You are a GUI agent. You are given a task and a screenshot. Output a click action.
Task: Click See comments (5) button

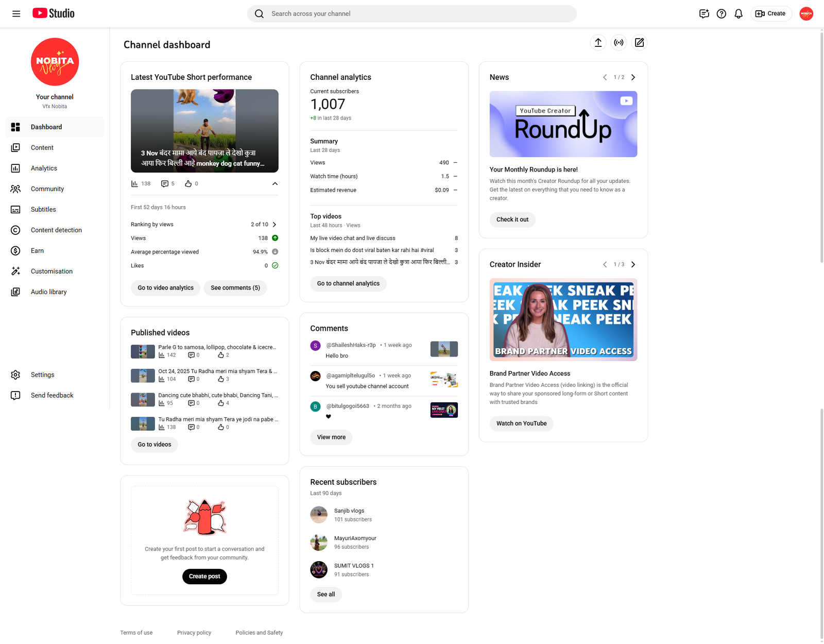(x=235, y=288)
